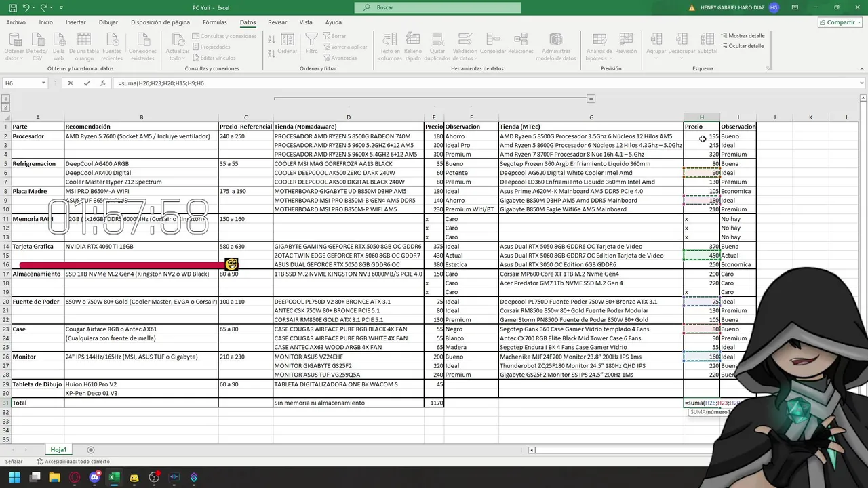Switch to the Fórmulas tab
Image resolution: width=868 pixels, height=488 pixels.
(x=215, y=22)
